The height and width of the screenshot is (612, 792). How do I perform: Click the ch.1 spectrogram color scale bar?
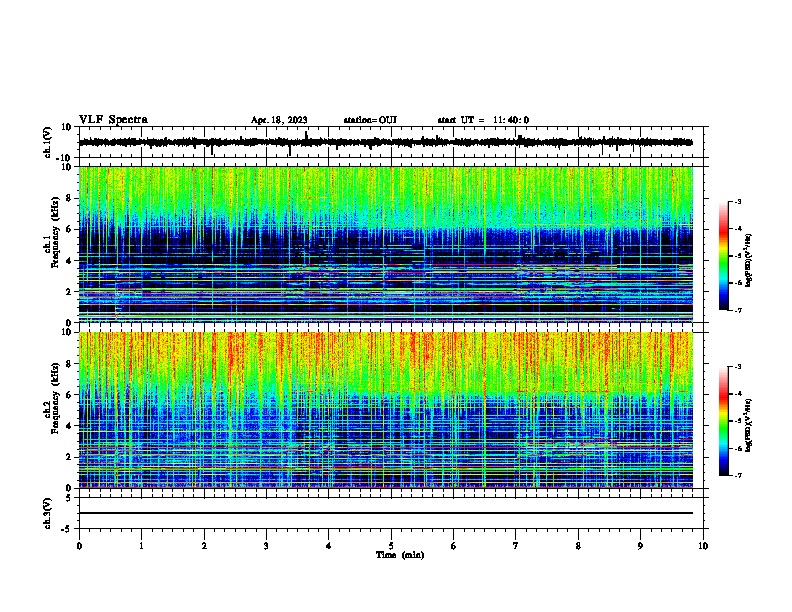click(724, 256)
